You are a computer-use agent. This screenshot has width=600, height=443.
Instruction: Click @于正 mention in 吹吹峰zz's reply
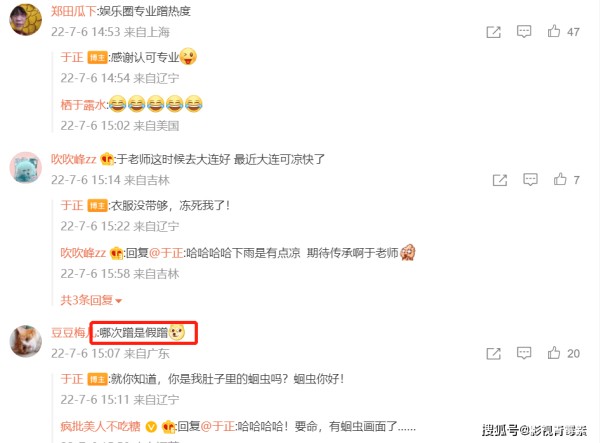click(166, 253)
